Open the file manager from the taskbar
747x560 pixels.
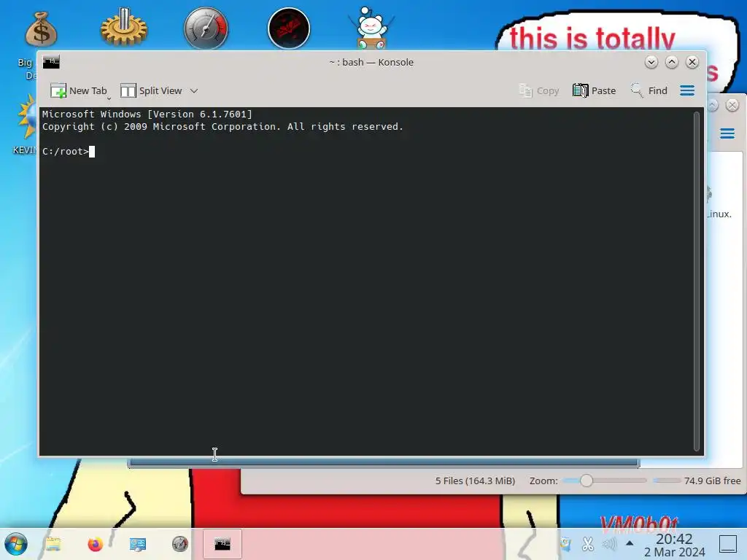pos(53,544)
